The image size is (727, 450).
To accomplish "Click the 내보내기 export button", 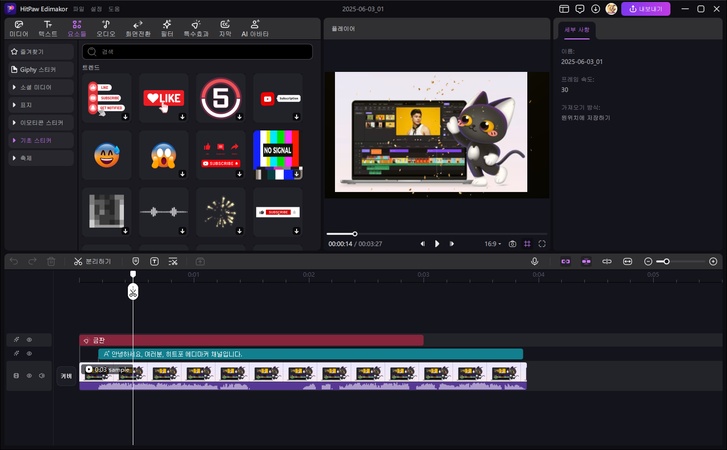I will (x=645, y=9).
